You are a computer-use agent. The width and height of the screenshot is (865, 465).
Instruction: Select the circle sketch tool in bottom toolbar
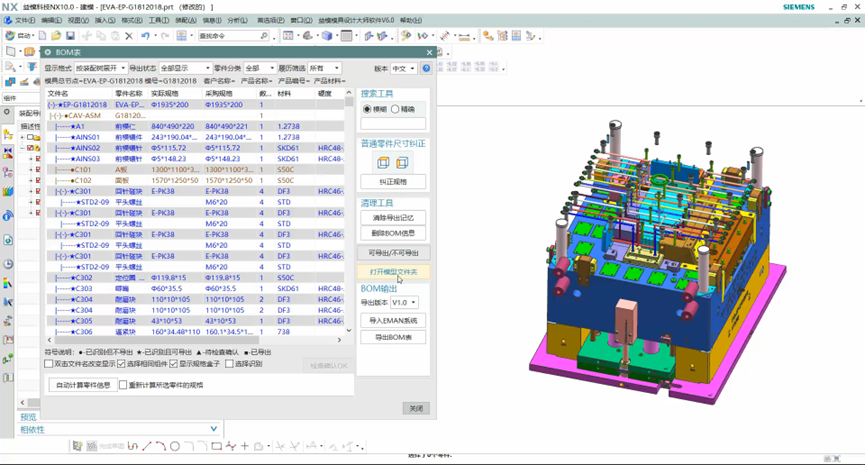175,446
